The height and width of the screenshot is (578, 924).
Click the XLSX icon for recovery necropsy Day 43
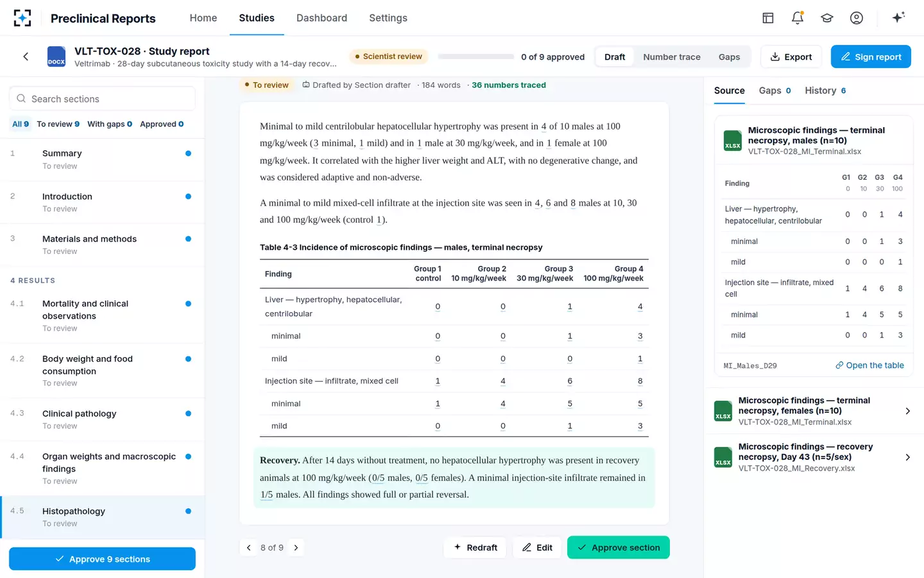[723, 457]
